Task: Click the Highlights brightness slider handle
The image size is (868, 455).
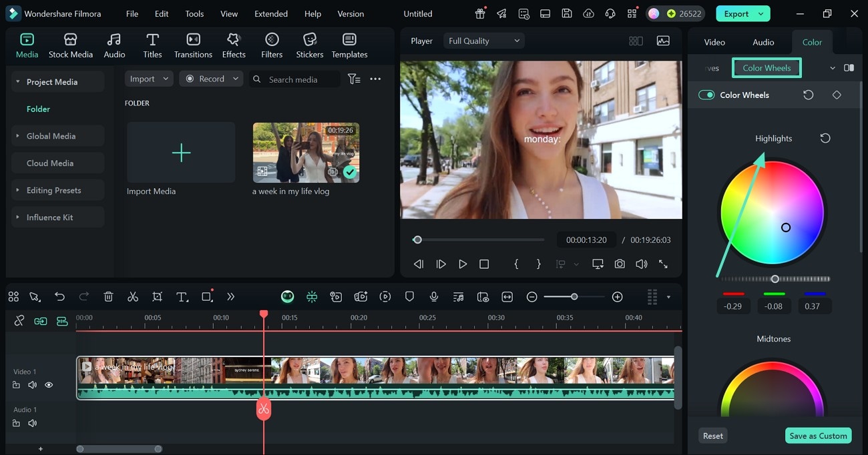Action: (x=775, y=279)
